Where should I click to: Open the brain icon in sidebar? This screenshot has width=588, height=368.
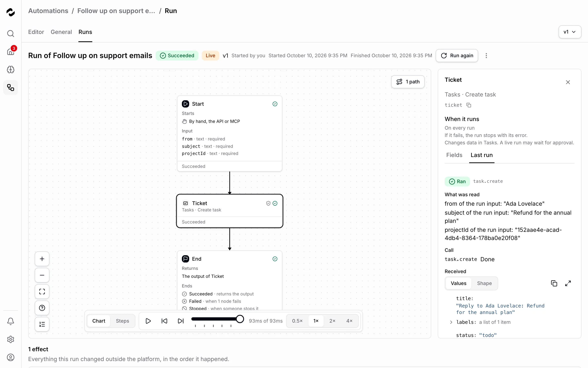click(x=10, y=70)
